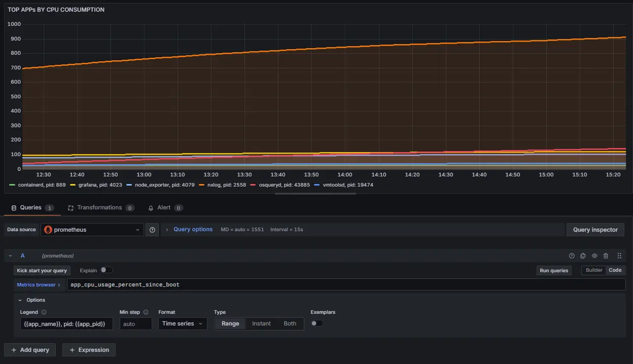Click the Run queries button

553,271
